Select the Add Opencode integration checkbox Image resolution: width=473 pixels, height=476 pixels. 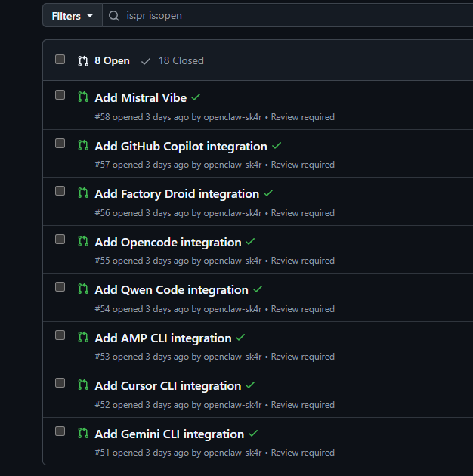click(x=60, y=240)
